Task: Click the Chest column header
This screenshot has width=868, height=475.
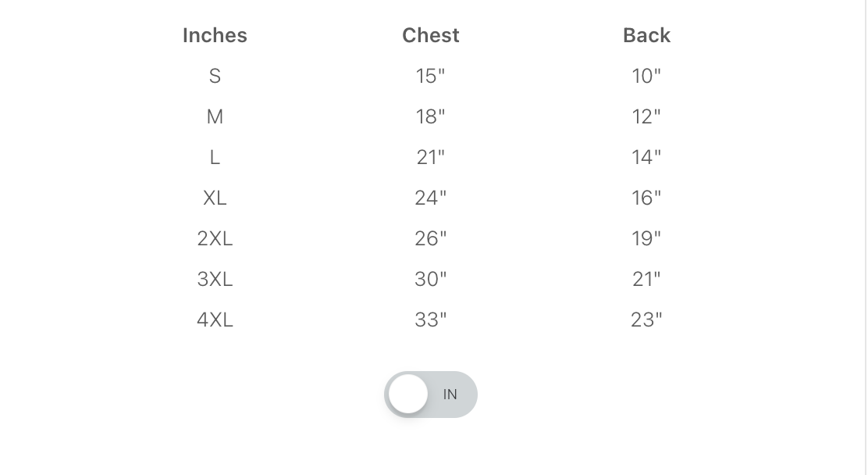Action: tap(431, 35)
